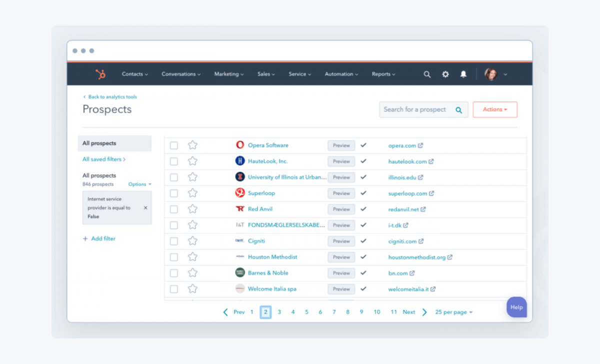
Task: Open the Houston Methodist company name
Action: tap(272, 257)
